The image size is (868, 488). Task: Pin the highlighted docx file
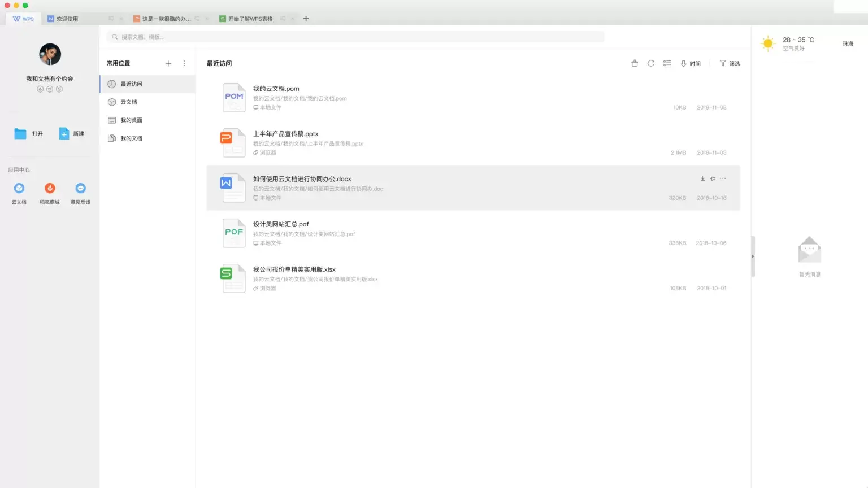(713, 178)
